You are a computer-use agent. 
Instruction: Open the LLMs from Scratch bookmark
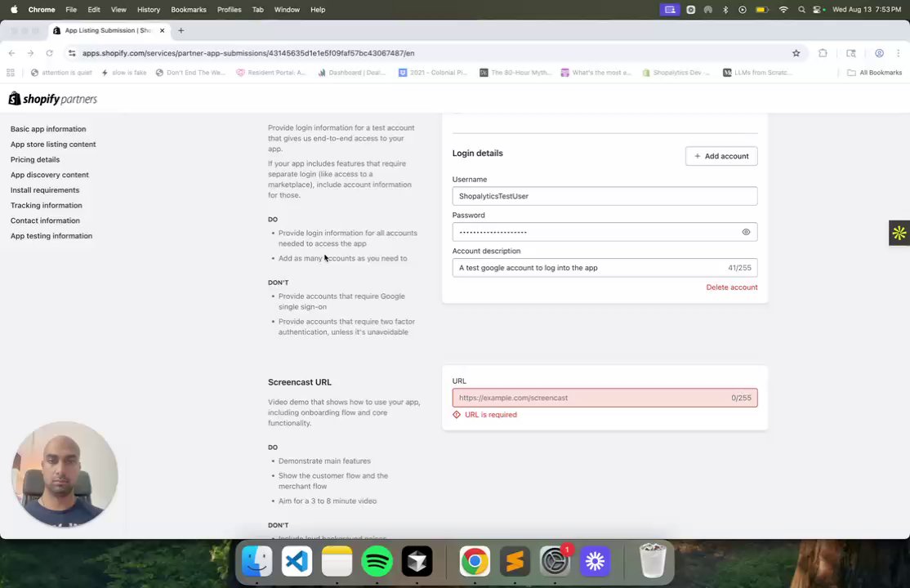(756, 73)
